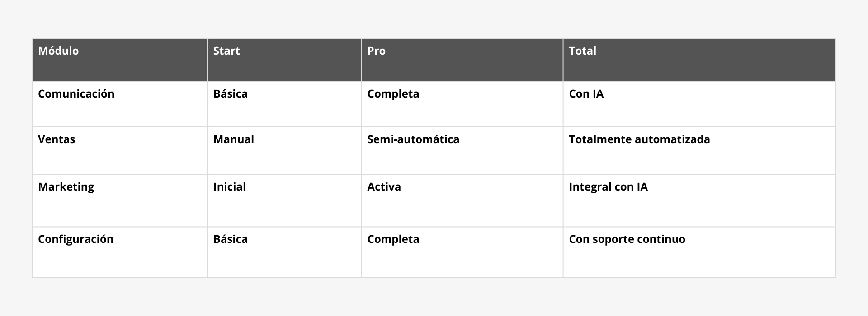Screen dimensions: 868x316
Task: Click Completa in the Comunicación row
Action: 393,94
